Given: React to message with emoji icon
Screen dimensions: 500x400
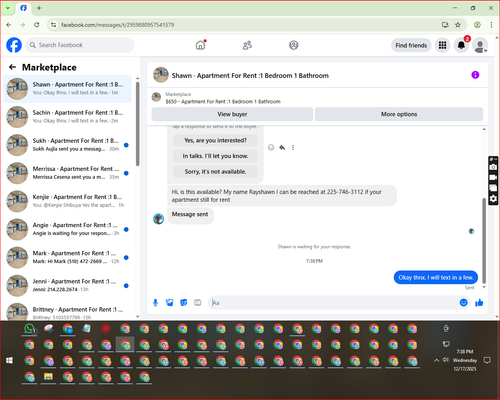Looking at the screenshot, I should coord(271,147).
